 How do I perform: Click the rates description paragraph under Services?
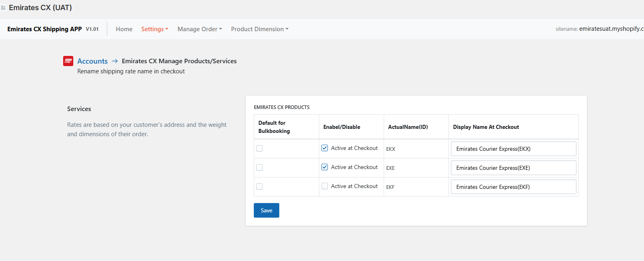tap(147, 129)
